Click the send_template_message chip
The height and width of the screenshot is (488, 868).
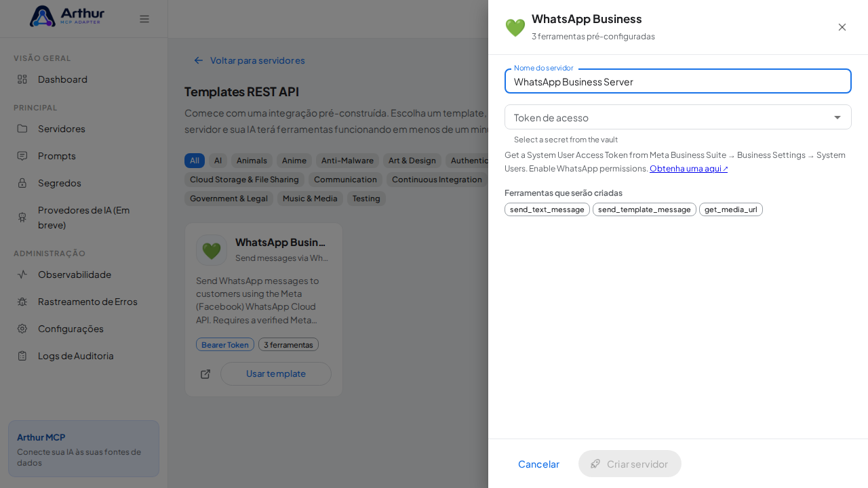point(644,209)
